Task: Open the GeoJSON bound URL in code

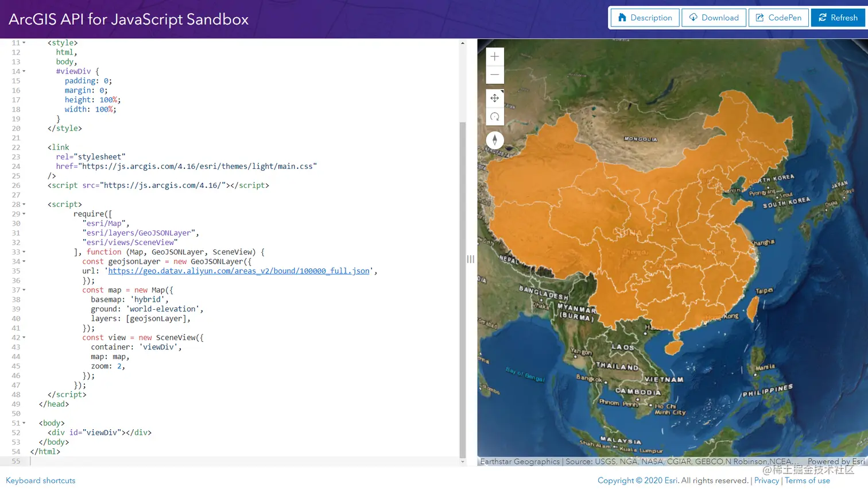Action: pos(238,271)
